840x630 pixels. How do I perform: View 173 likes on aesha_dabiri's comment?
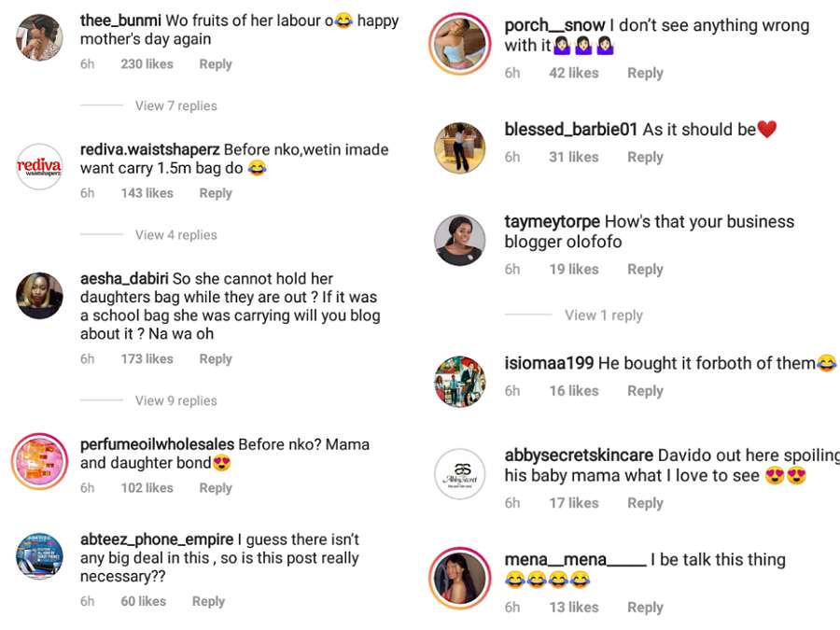click(147, 359)
